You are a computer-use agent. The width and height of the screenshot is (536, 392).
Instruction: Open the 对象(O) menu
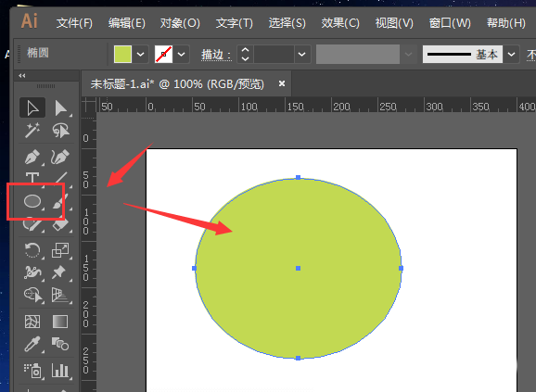[180, 23]
